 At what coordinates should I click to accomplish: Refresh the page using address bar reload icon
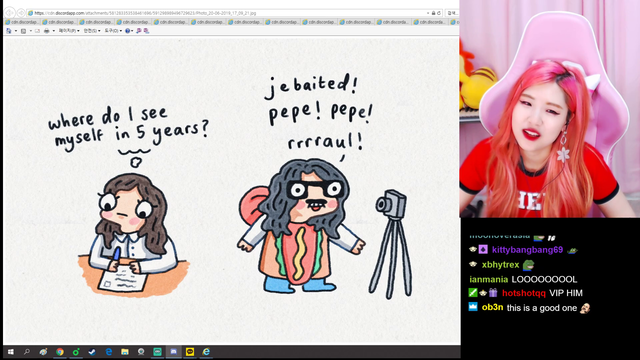tap(439, 13)
